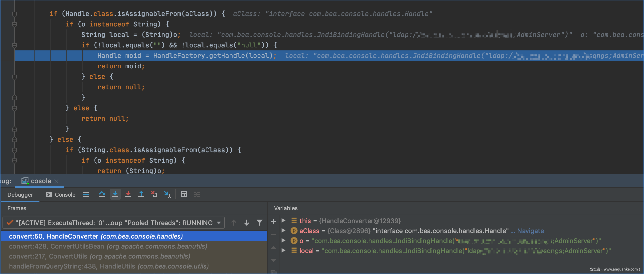This screenshot has width=644, height=274.
Task: Click the Force Step Into icon
Action: tap(128, 194)
